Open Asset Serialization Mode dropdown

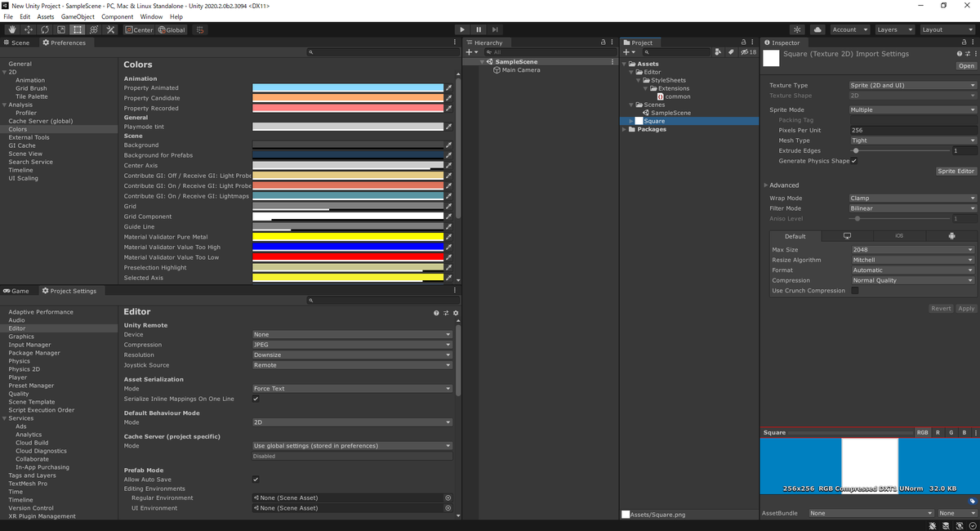[x=352, y=388]
